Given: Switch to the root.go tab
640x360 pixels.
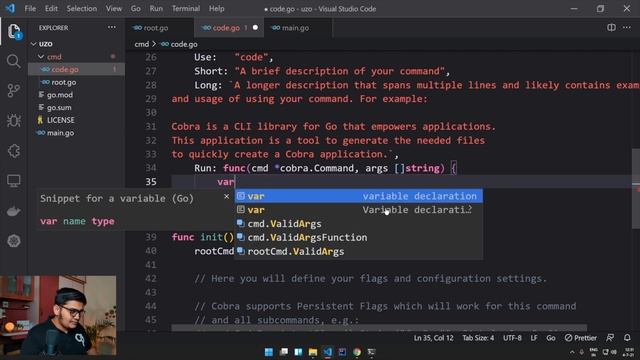Looking at the screenshot, I should click(159, 28).
